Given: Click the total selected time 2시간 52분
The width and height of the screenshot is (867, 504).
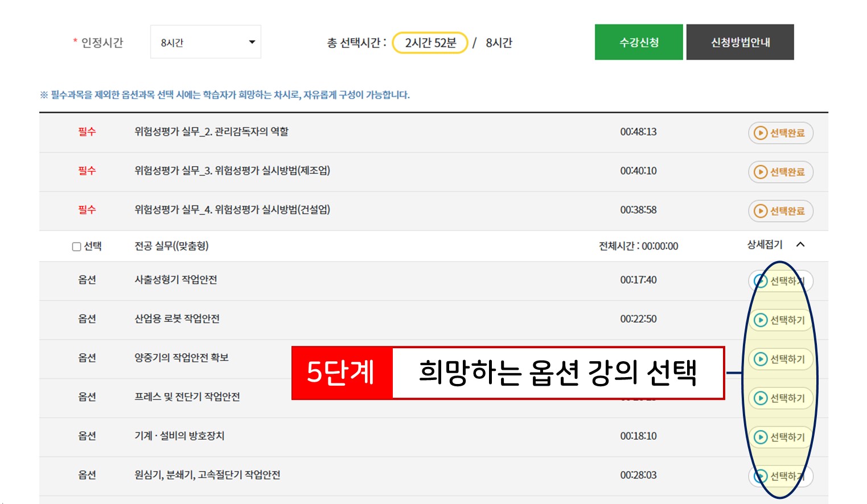Looking at the screenshot, I should [x=430, y=43].
